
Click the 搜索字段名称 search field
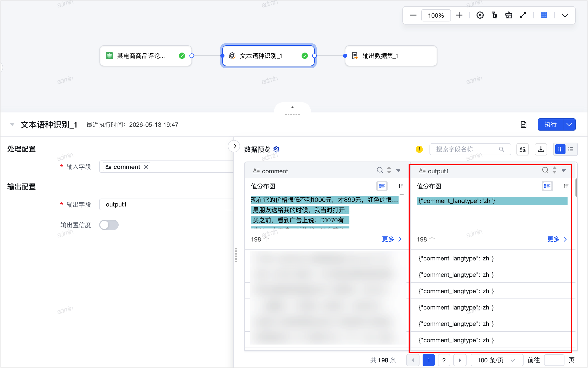(470, 149)
